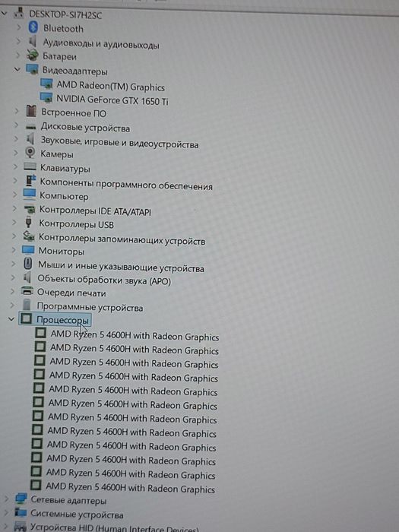Select the Bluetooth label
This screenshot has width=399, height=532.
[x=63, y=29]
